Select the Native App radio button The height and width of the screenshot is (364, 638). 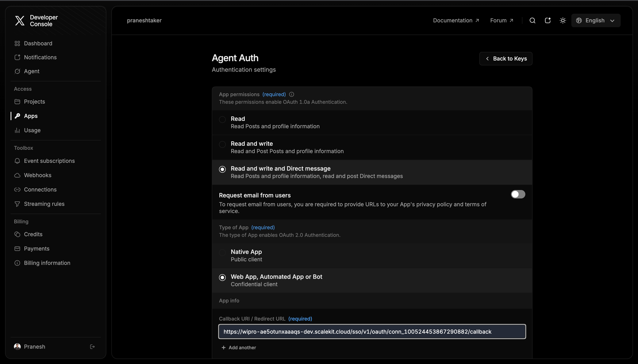tap(222, 252)
